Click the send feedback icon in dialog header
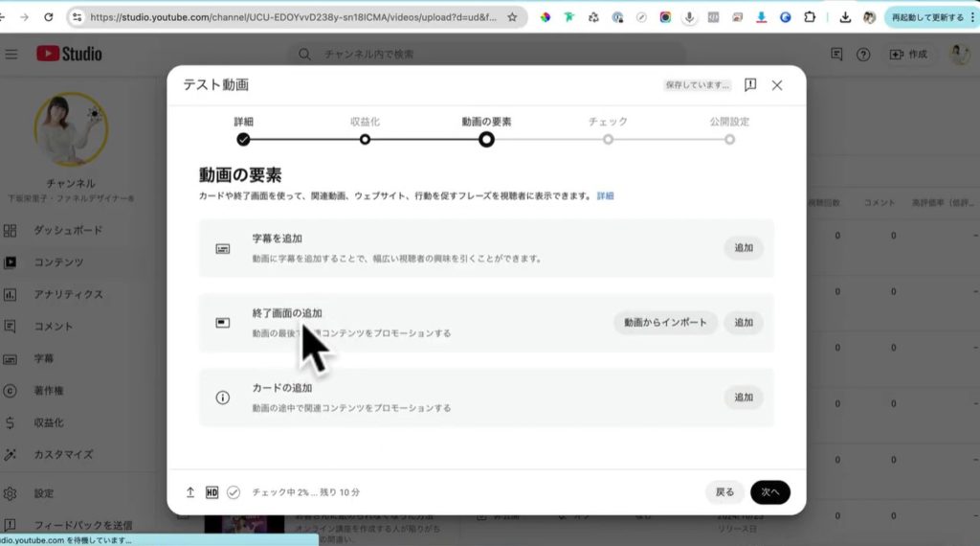 (x=750, y=85)
